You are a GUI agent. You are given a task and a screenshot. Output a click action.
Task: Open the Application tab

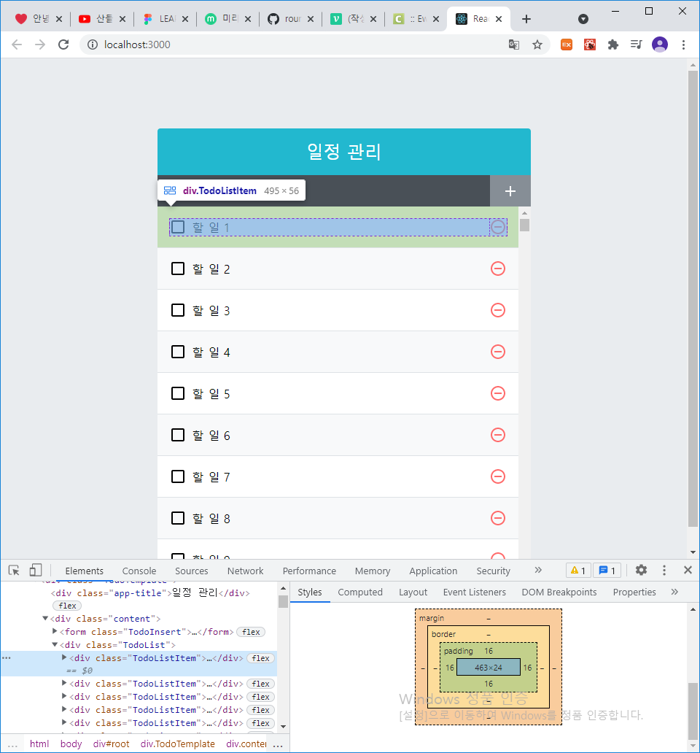(x=433, y=571)
